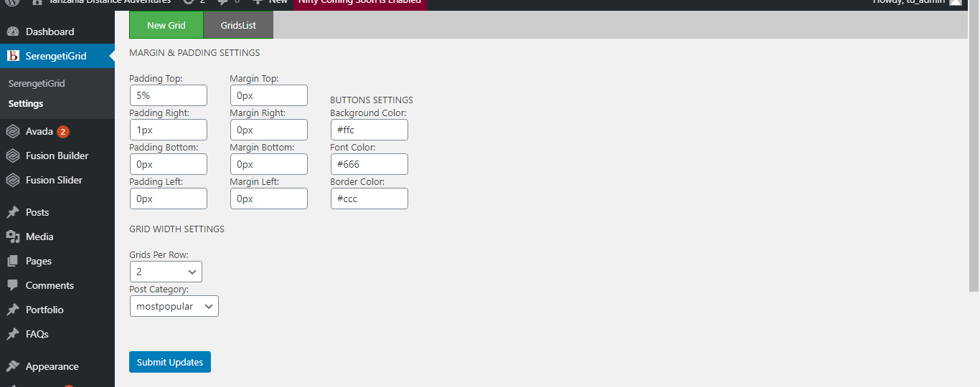This screenshot has width=980, height=387.
Task: Click the Posts pushpin icon
Action: pyautogui.click(x=12, y=212)
